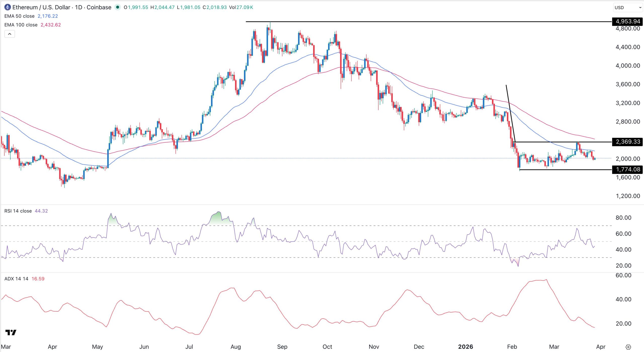Click the Feb label on time axis
The height and width of the screenshot is (352, 644).
[512, 347]
